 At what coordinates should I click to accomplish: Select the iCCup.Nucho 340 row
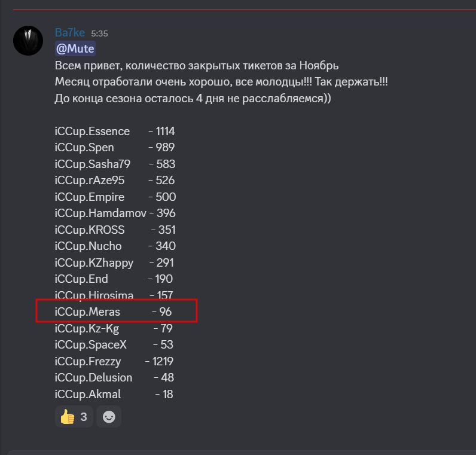click(x=114, y=246)
